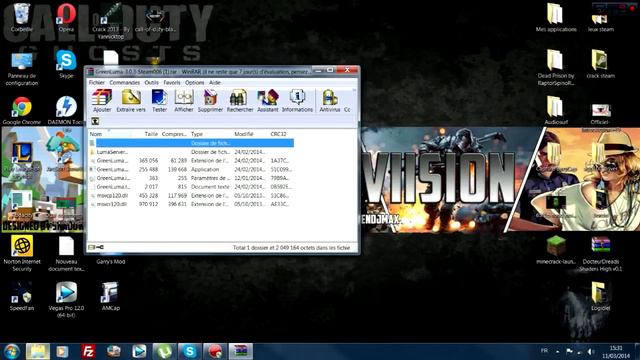Select the LumaServer folder row
Viewport: 640px width, 360px height.
click(191, 152)
